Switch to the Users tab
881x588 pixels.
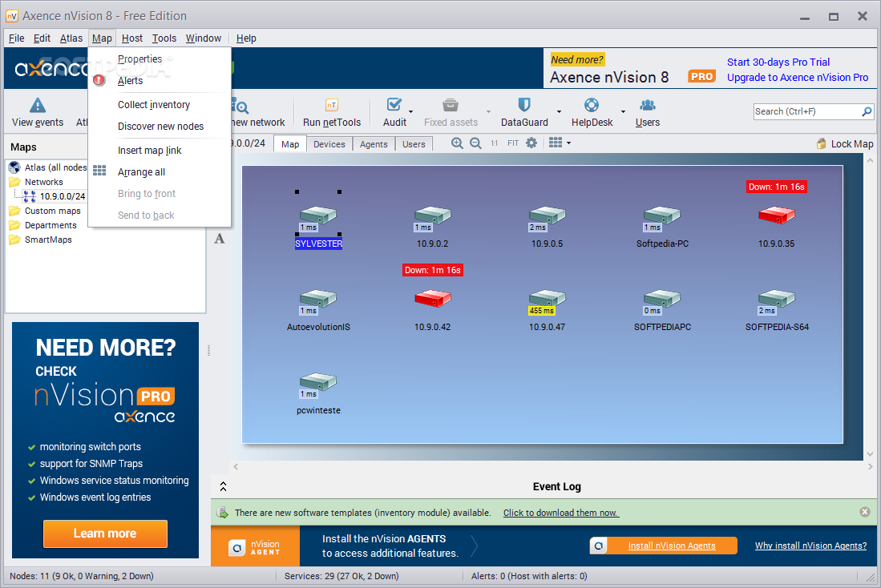click(414, 144)
